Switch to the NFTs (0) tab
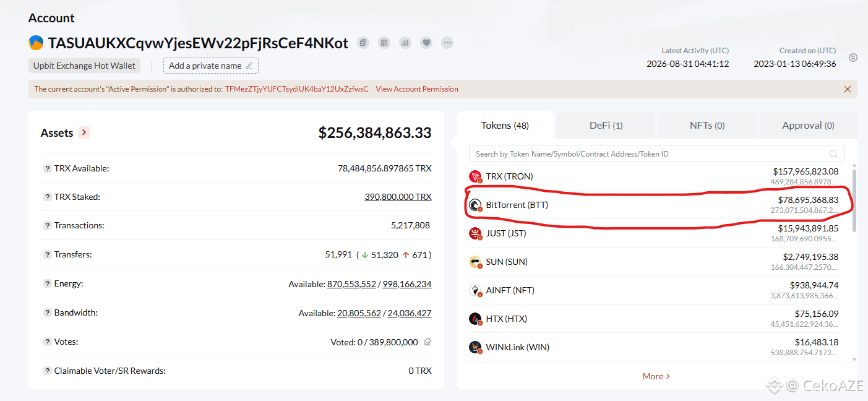Viewport: 868px width, 401px height. coord(707,125)
